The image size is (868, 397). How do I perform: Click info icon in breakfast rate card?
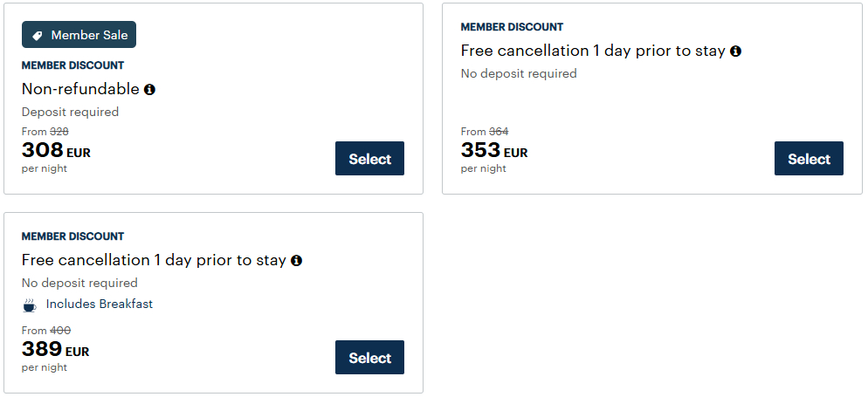point(296,260)
